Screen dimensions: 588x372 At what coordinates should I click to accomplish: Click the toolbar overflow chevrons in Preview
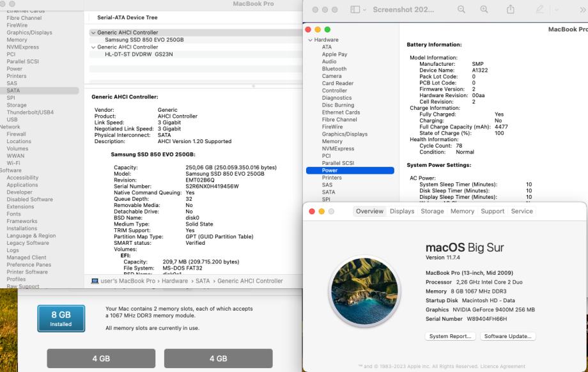[583, 10]
